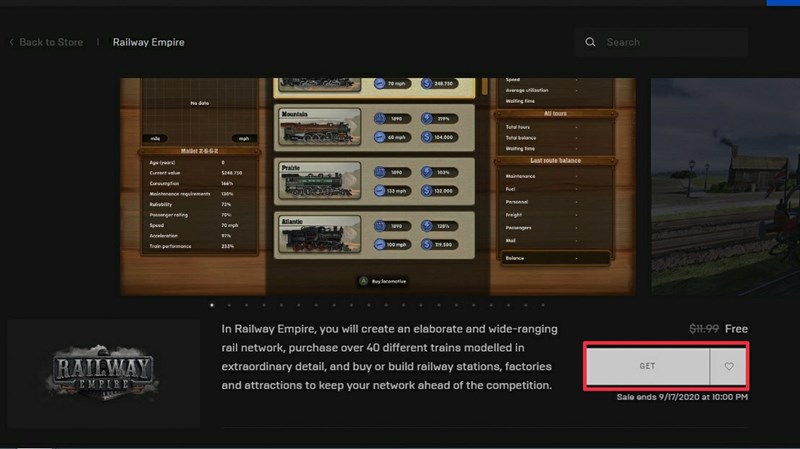Select the Railway Empire breadcrumb title
The height and width of the screenshot is (449, 800).
(148, 42)
